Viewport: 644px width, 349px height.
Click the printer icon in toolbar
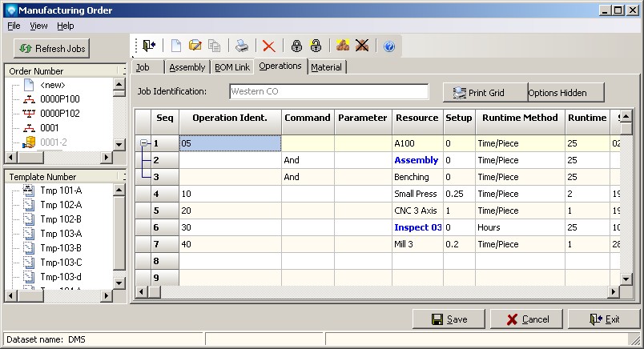pyautogui.click(x=241, y=46)
